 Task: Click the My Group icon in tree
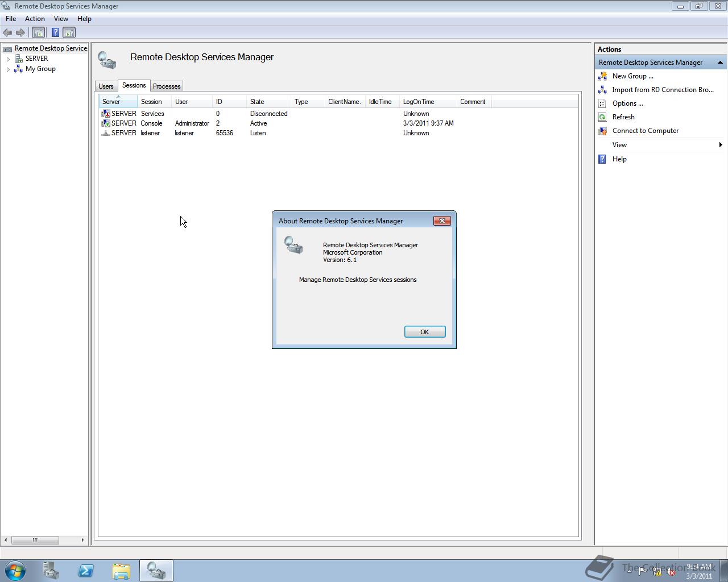coord(18,69)
